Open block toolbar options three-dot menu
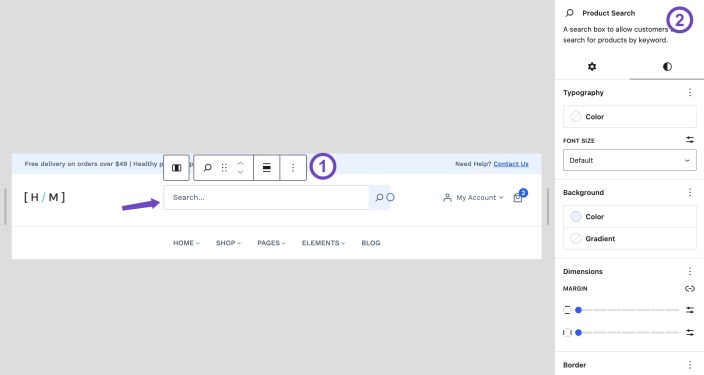 (293, 168)
